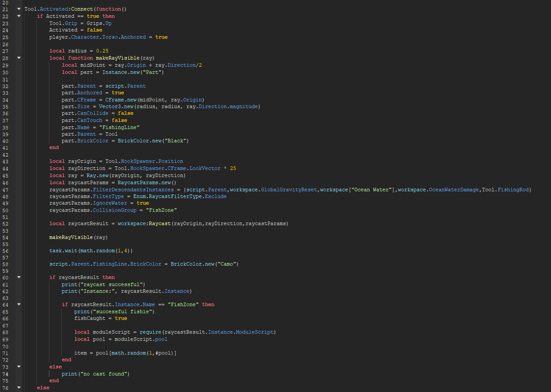Click the task.wait call on line 56
Image resolution: width=551 pixels, height=392 pixels.
(64, 251)
